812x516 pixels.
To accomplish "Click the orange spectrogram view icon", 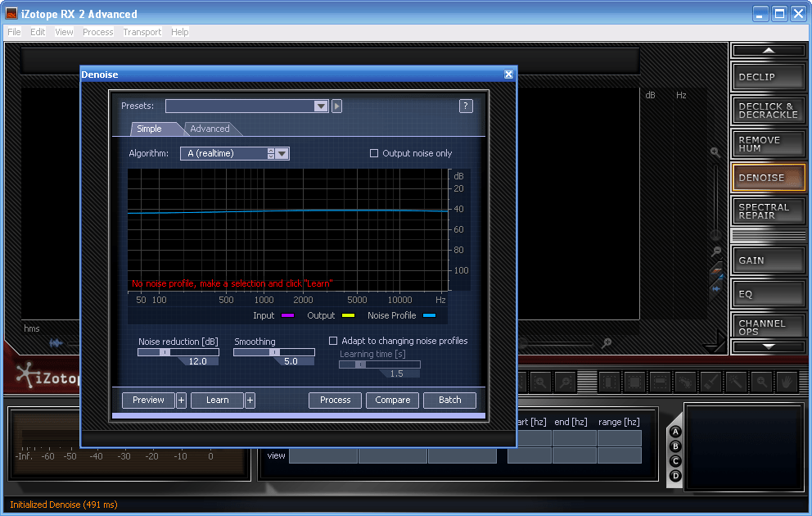I will 716,271.
